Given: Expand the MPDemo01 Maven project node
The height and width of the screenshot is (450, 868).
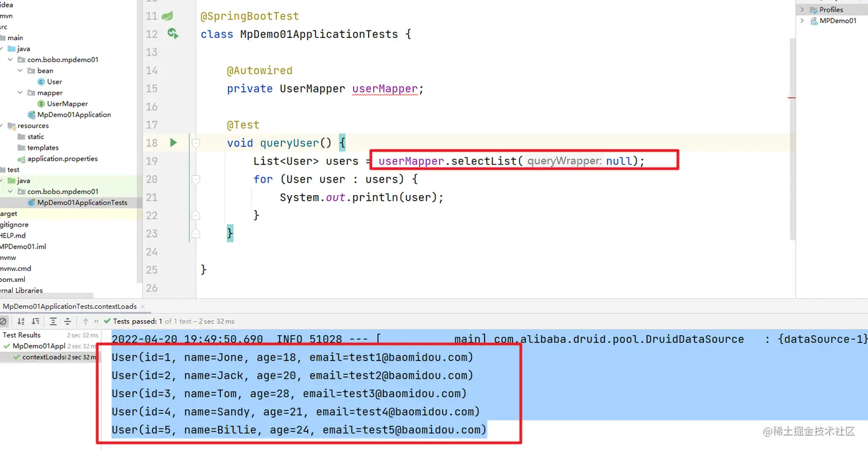Looking at the screenshot, I should tap(802, 21).
